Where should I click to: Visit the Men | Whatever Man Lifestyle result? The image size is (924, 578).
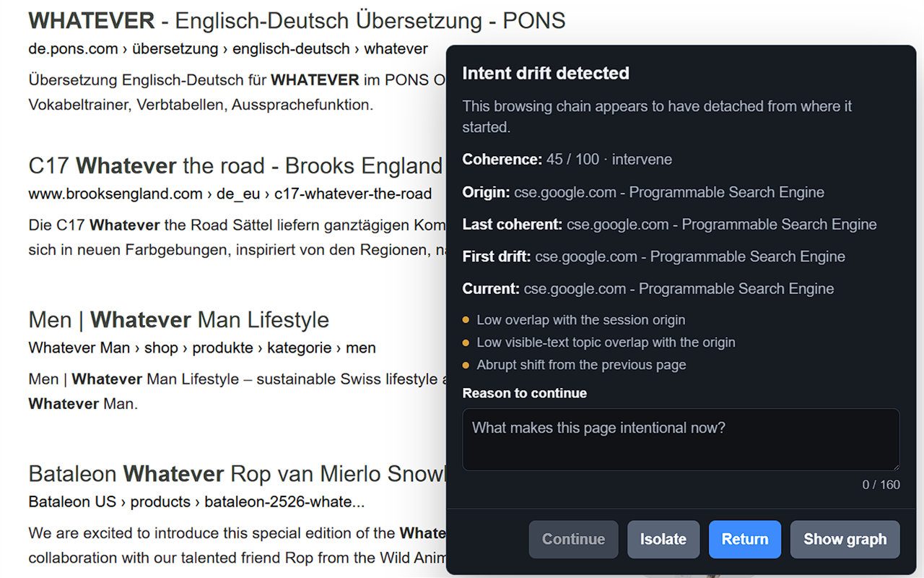point(179,319)
